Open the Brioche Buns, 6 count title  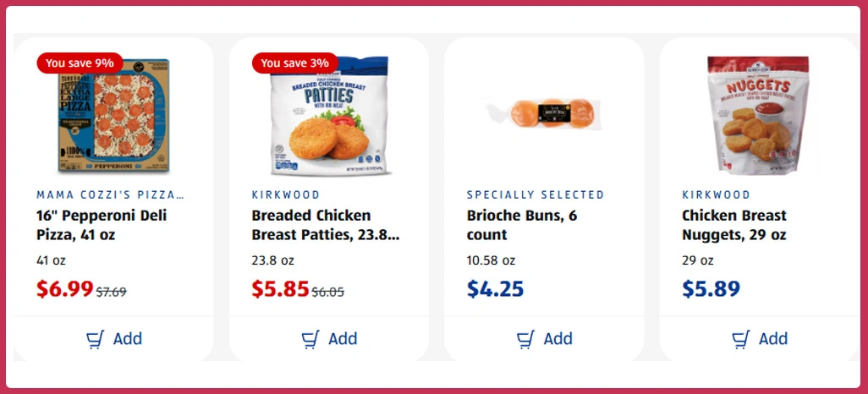tap(522, 225)
